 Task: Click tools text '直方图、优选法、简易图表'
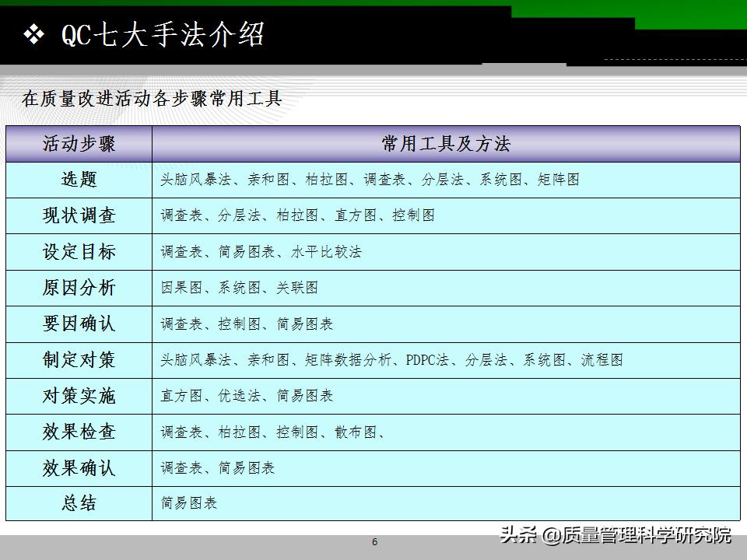[x=247, y=396]
